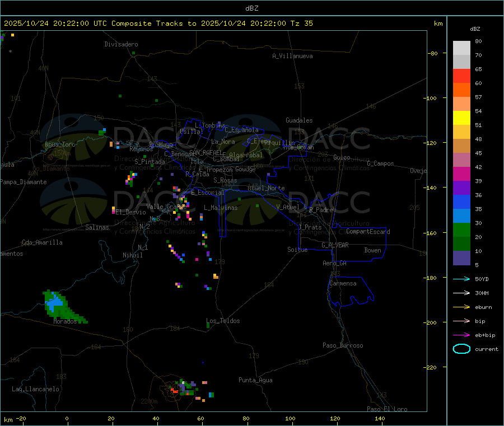Click the Los_Toldos map label

[x=223, y=321]
